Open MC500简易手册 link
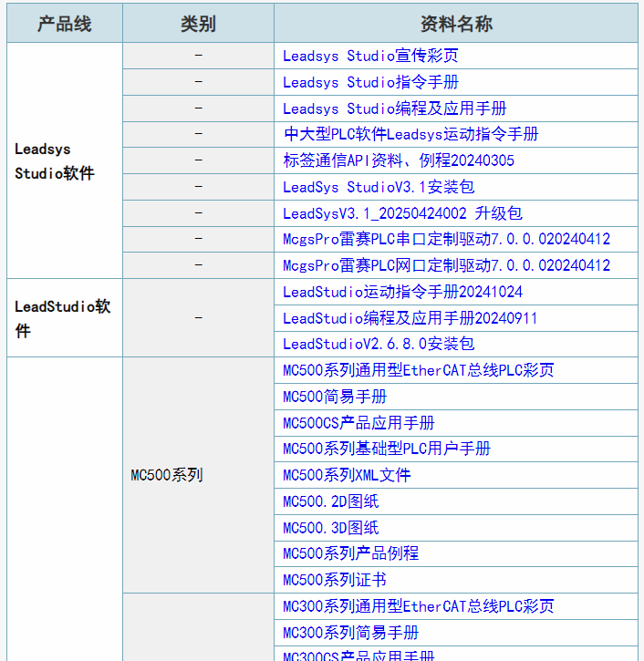644x661 pixels. [x=335, y=397]
